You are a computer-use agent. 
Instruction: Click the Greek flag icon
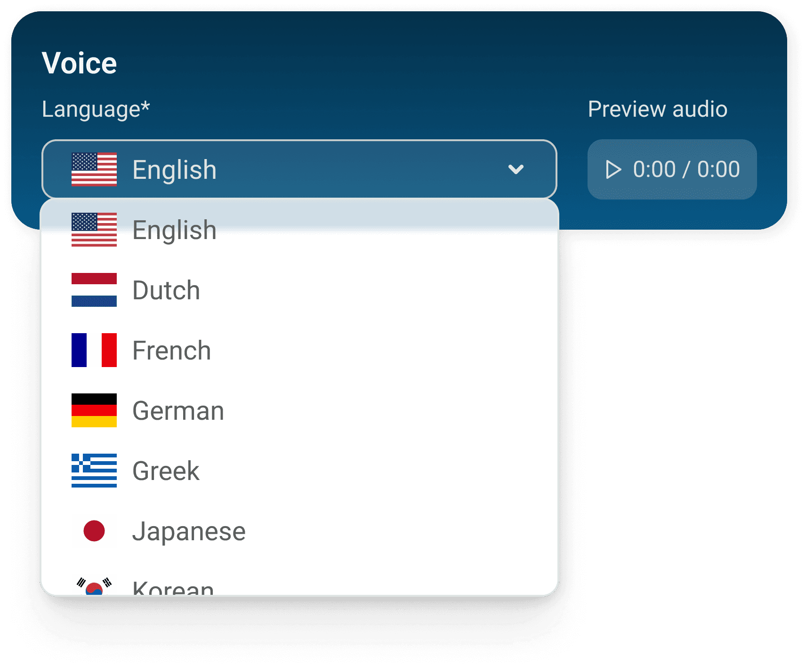(94, 471)
